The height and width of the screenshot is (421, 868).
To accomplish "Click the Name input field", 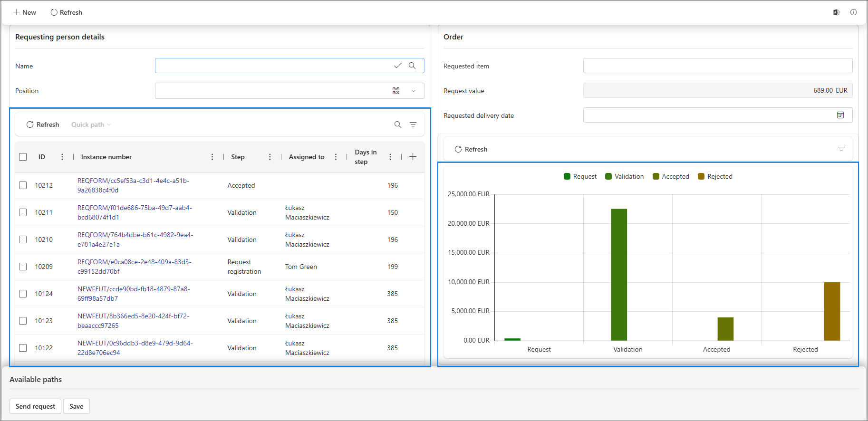I will point(289,66).
